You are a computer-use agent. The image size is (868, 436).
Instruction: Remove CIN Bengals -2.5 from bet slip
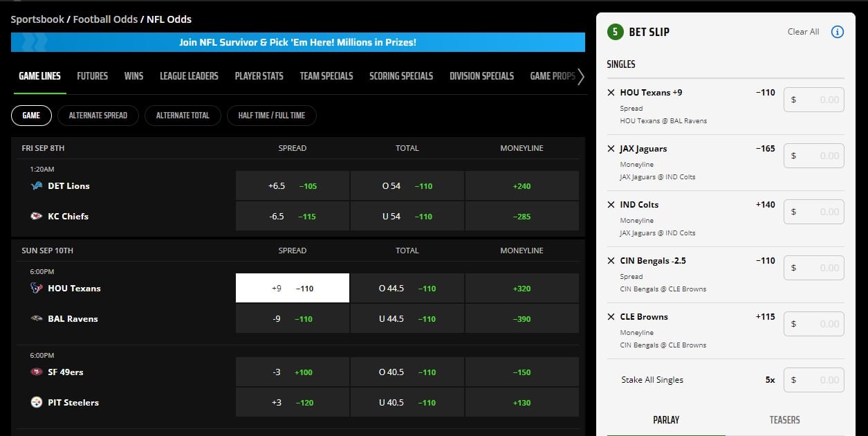coord(611,261)
